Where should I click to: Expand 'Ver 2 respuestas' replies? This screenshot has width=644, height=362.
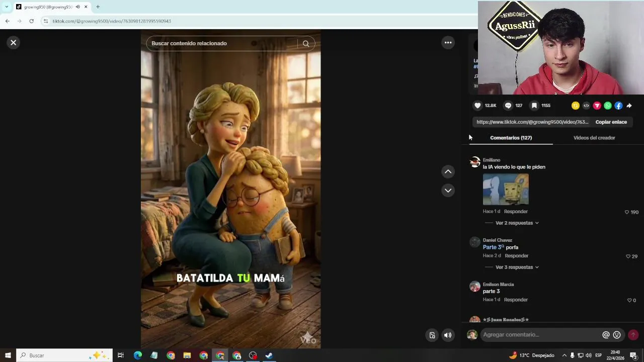click(517, 223)
